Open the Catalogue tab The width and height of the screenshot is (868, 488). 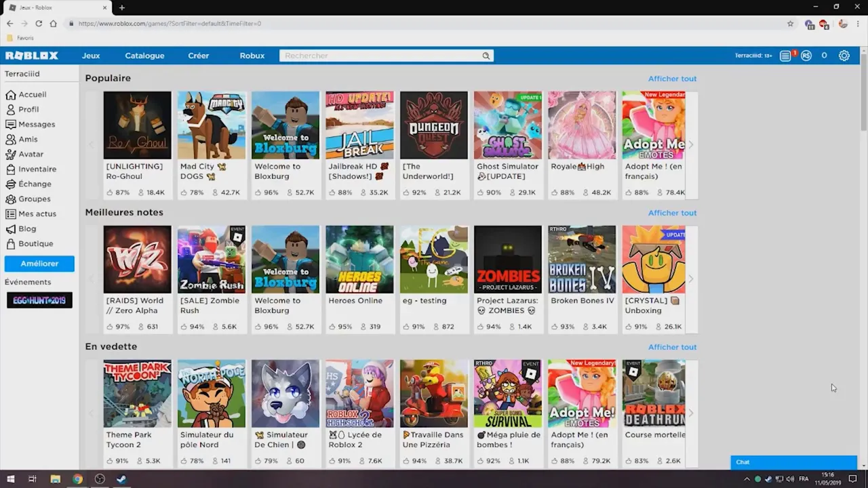point(144,56)
